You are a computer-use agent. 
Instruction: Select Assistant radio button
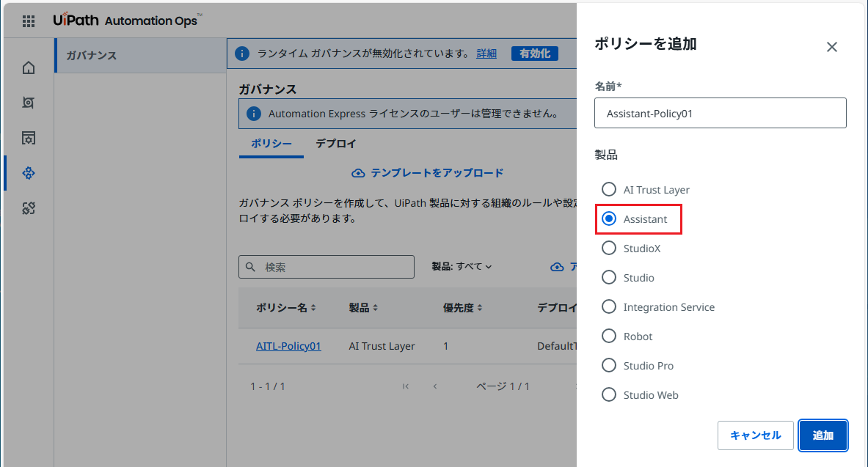pyautogui.click(x=609, y=218)
